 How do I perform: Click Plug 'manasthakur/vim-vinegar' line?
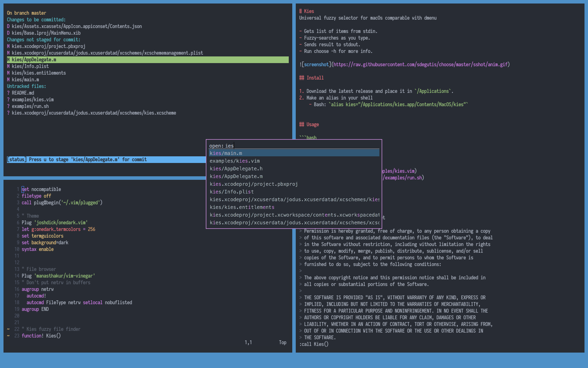pos(58,276)
